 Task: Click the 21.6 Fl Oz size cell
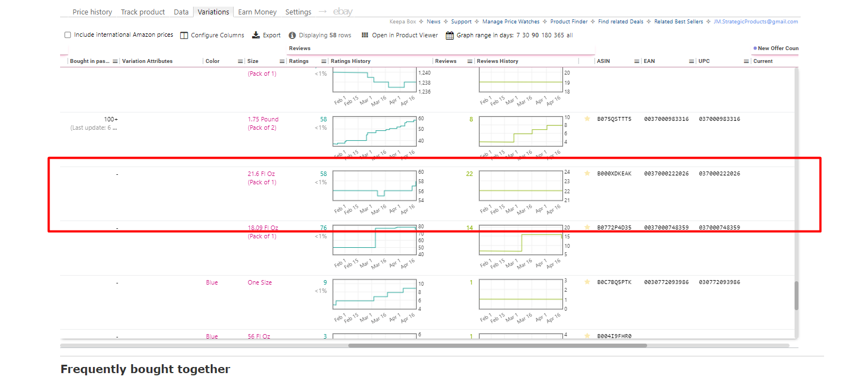262,178
